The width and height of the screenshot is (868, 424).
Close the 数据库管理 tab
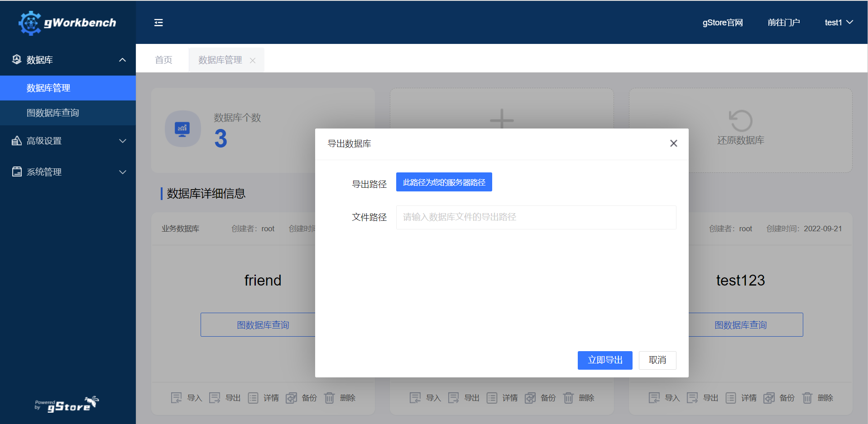click(253, 61)
